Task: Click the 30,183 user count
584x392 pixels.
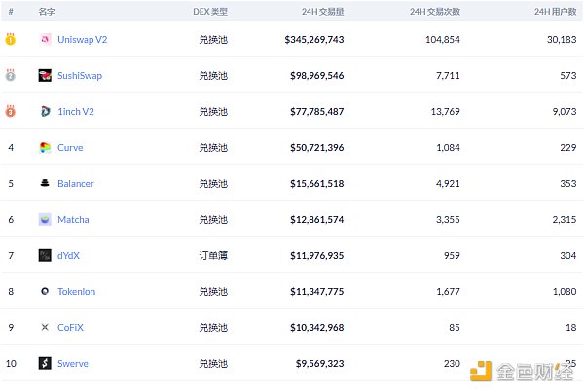Action: 562,40
